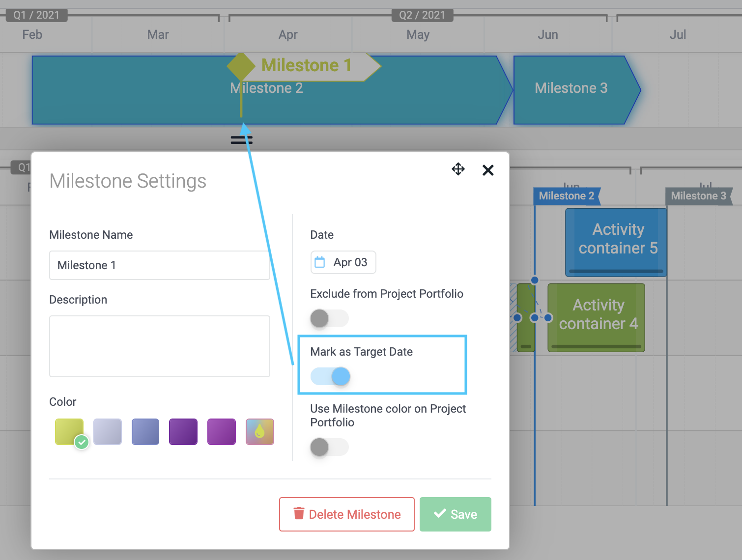This screenshot has height=560, width=742.
Task: Click the move dialog crosshair icon
Action: click(x=458, y=169)
